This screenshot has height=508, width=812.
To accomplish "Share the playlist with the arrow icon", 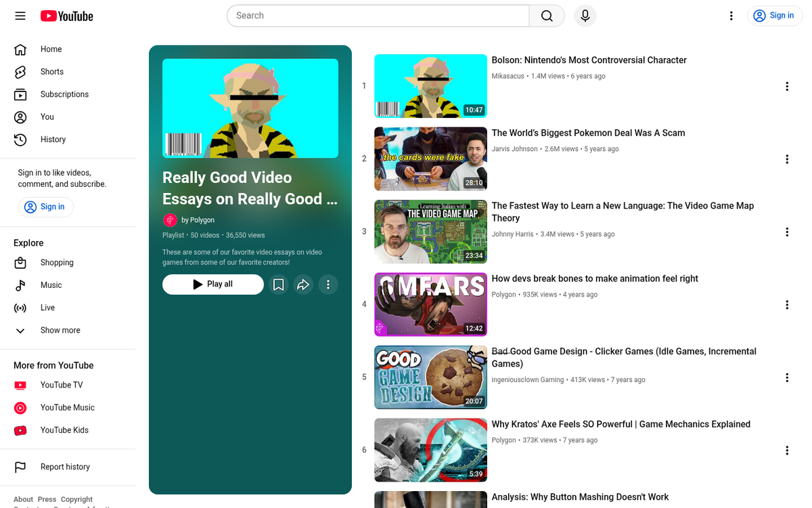I will tap(303, 284).
